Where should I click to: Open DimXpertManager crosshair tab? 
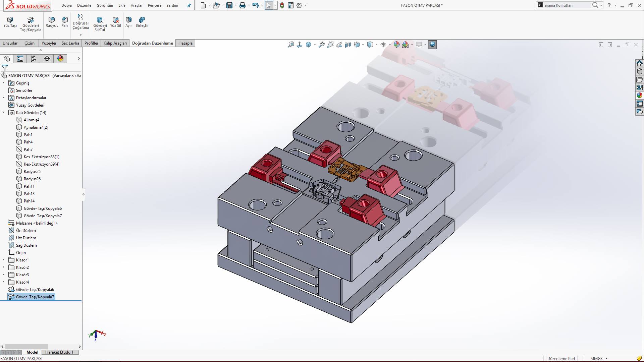tap(47, 59)
